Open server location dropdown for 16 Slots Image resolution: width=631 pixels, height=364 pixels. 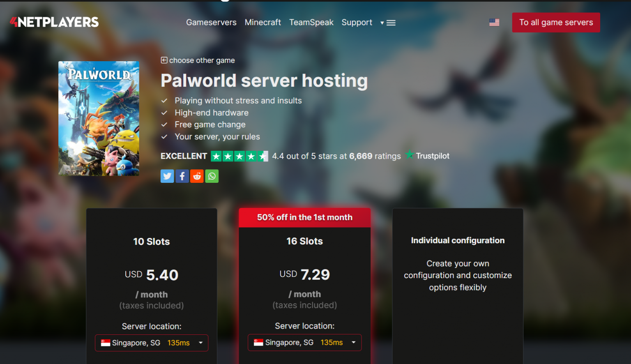(304, 343)
